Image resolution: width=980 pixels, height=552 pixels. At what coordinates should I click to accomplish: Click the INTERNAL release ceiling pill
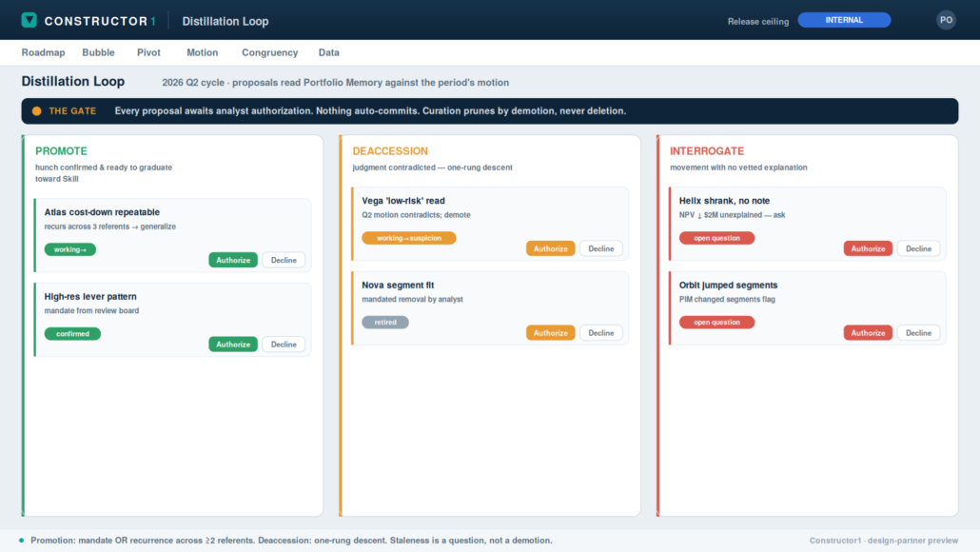pos(844,20)
